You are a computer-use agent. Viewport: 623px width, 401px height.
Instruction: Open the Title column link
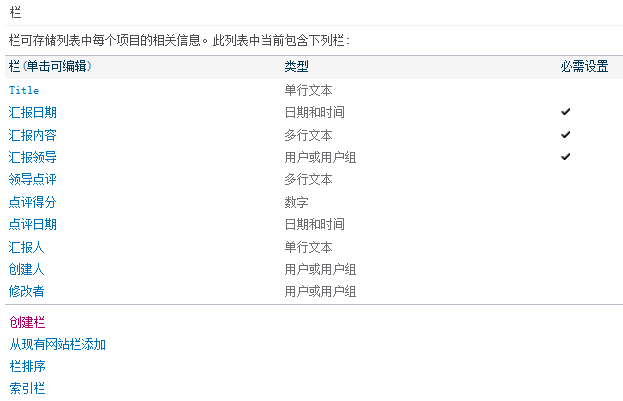pyautogui.click(x=24, y=90)
